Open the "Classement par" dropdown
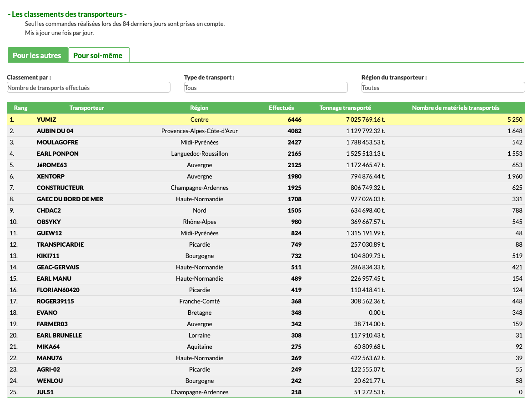532x407 pixels. [x=89, y=88]
